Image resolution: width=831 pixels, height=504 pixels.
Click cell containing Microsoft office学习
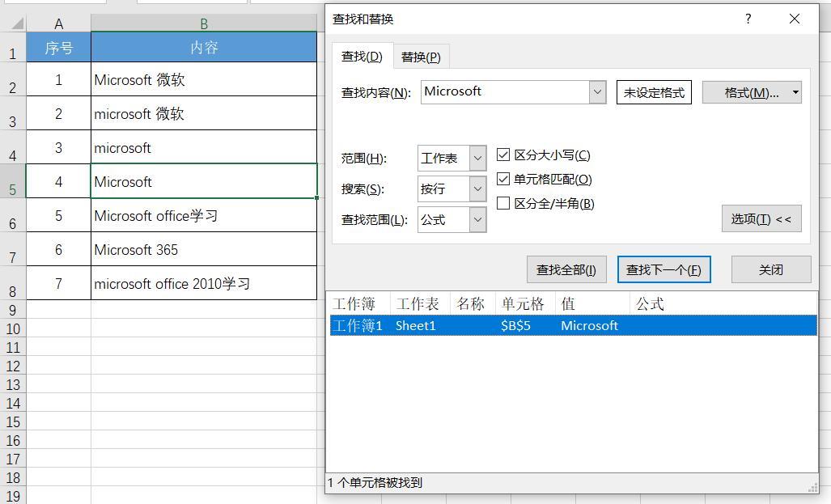(204, 215)
